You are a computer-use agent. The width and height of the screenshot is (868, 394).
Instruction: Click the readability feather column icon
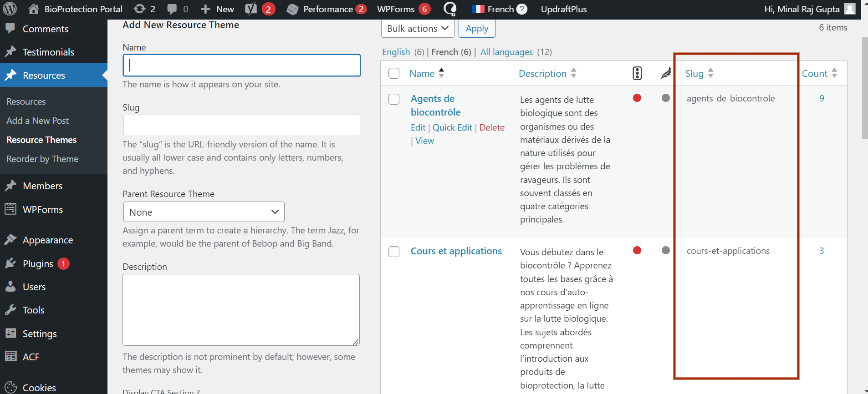[666, 73]
